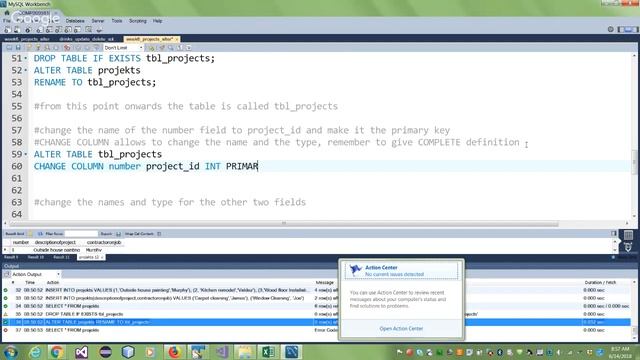Image resolution: width=640 pixels, height=360 pixels.
Task: Click the editor vertical scrollbar thumb
Action: [x=635, y=162]
